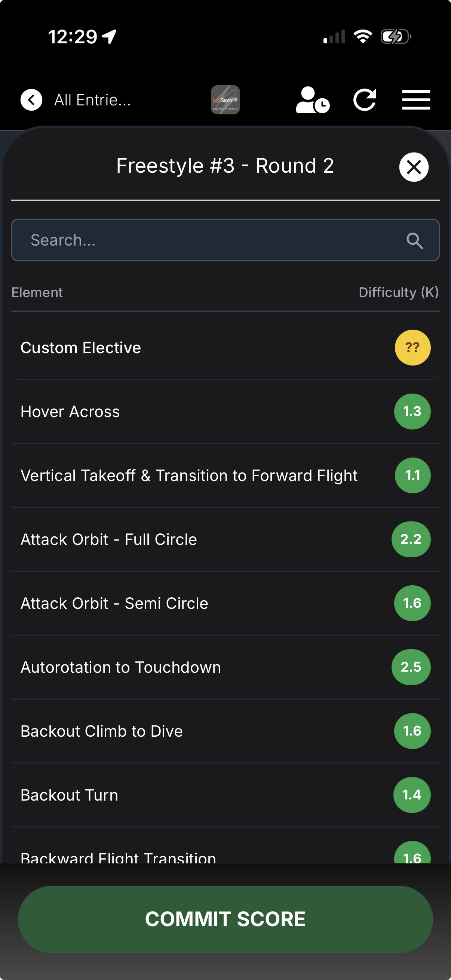Screen dimensions: 451x980
Task: Tap the search magnifier icon
Action: 414,240
